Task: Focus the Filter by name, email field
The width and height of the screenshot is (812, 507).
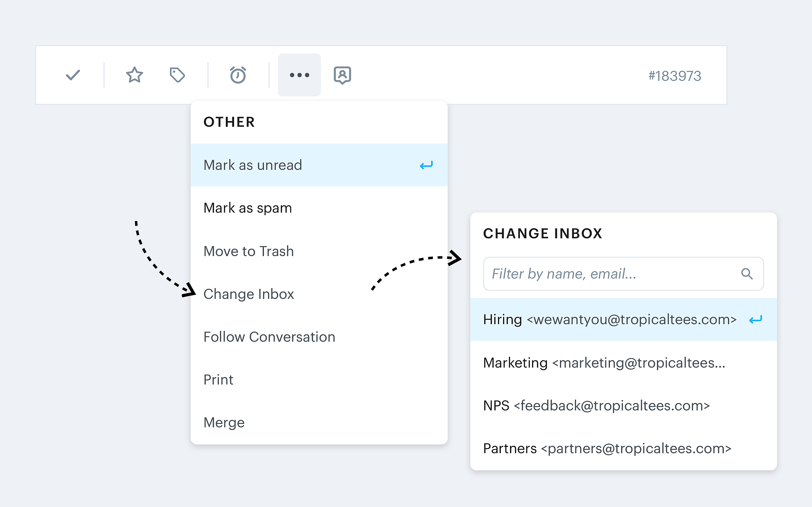Action: (x=611, y=273)
